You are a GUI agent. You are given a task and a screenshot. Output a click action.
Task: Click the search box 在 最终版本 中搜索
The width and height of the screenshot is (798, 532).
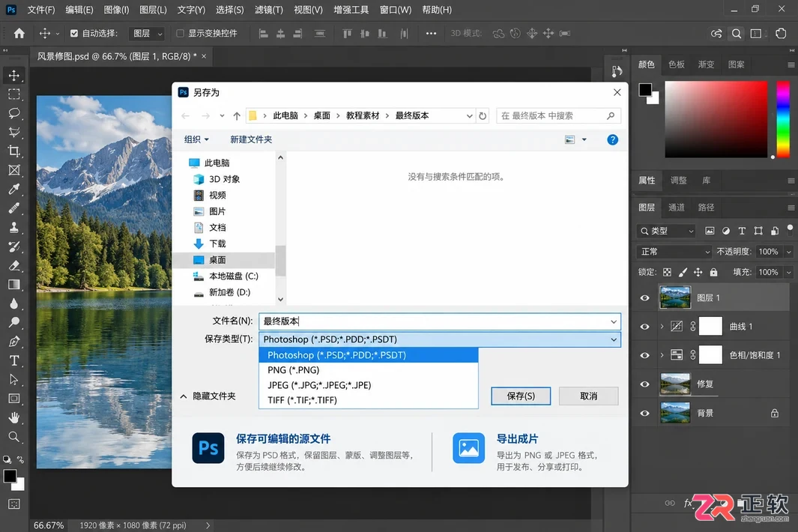pyautogui.click(x=558, y=115)
